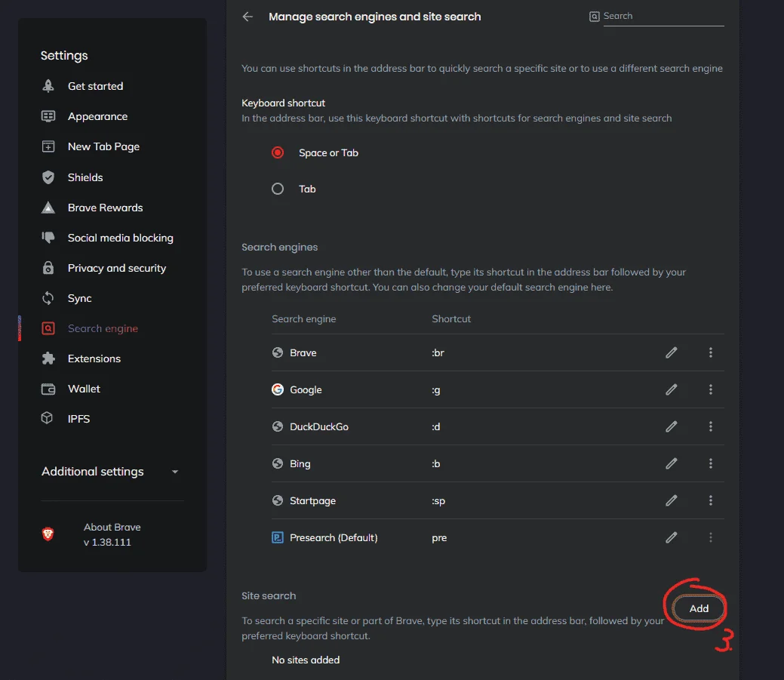
Task: Open more actions menu for Bing
Action: (x=711, y=463)
